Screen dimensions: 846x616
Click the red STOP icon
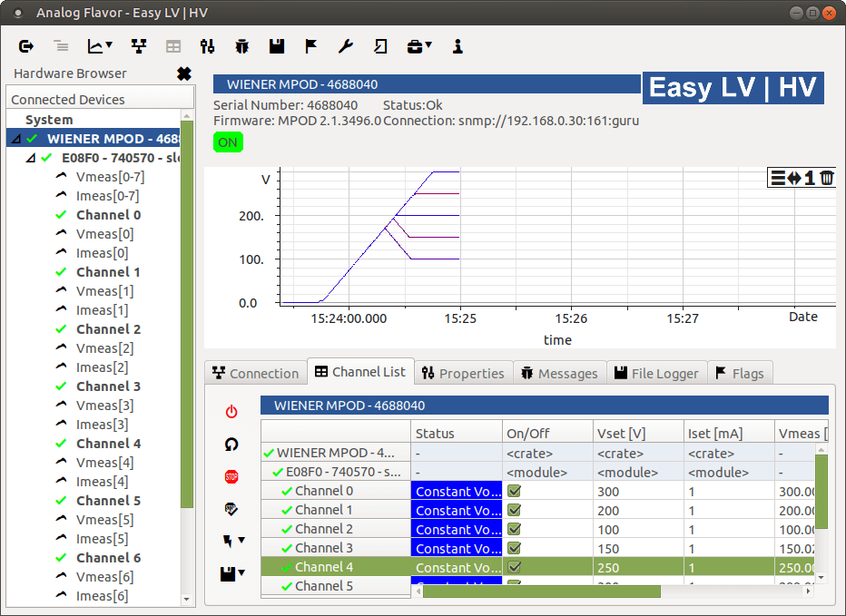231,476
